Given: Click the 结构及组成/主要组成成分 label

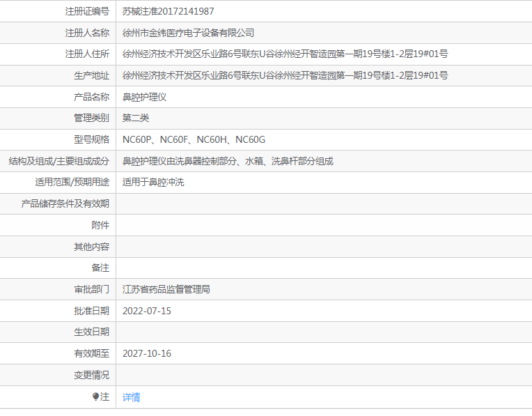Looking at the screenshot, I should (x=59, y=161).
